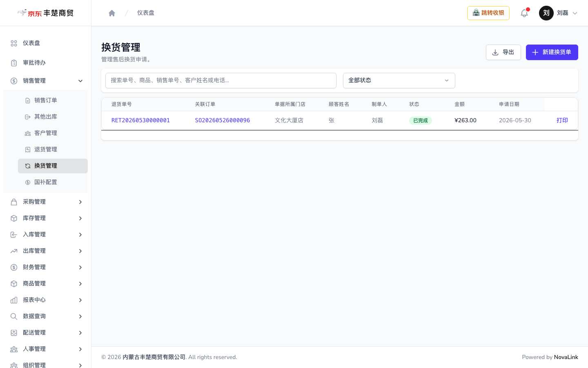Open 客户管理 submenu item
The image size is (588, 368).
click(x=53, y=133)
